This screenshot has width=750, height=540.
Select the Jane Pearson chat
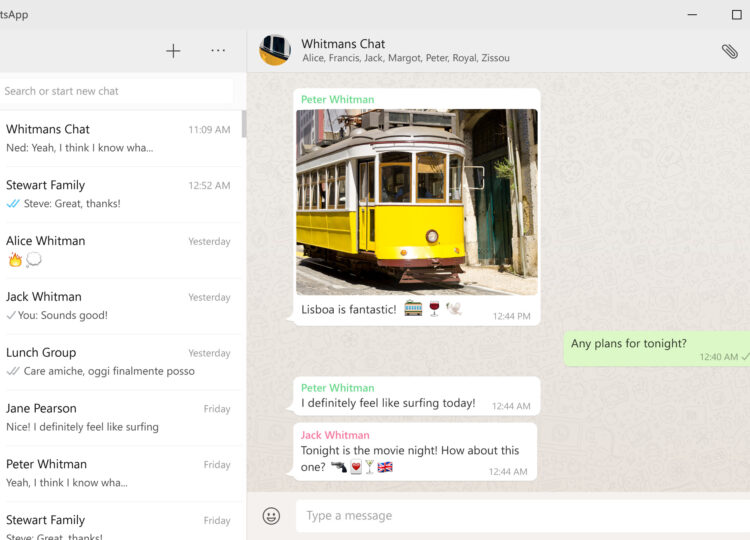pos(118,418)
